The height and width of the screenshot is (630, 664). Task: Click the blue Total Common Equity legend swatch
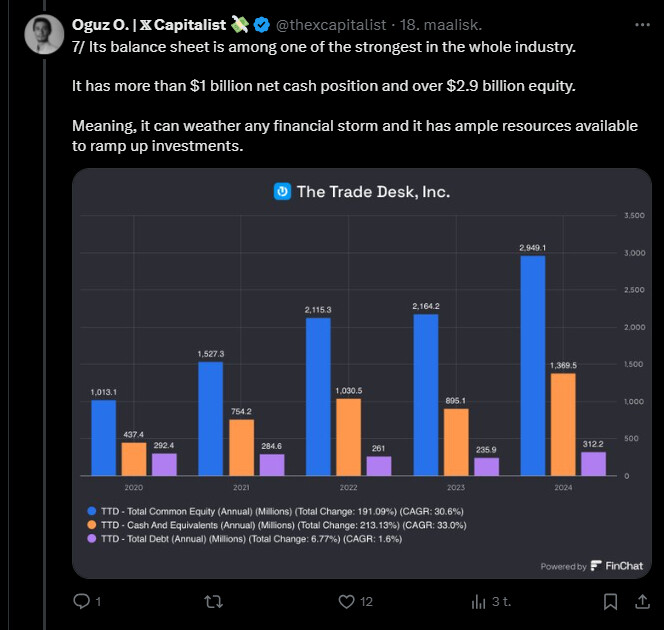pos(92,510)
